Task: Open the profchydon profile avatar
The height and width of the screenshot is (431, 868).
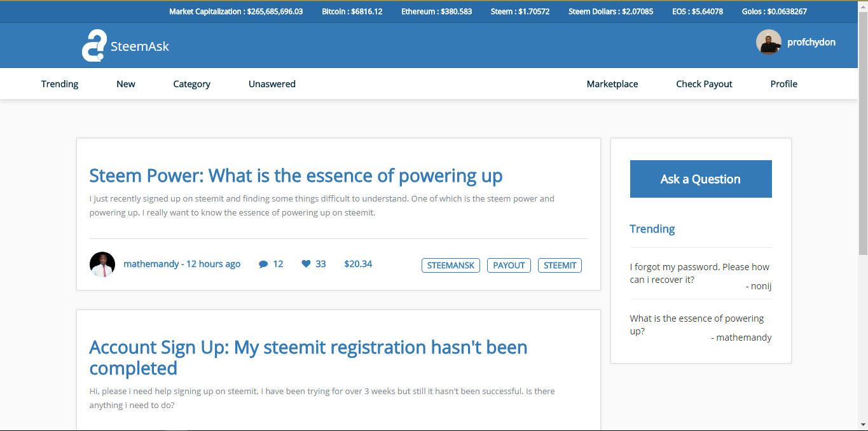Action: point(769,42)
